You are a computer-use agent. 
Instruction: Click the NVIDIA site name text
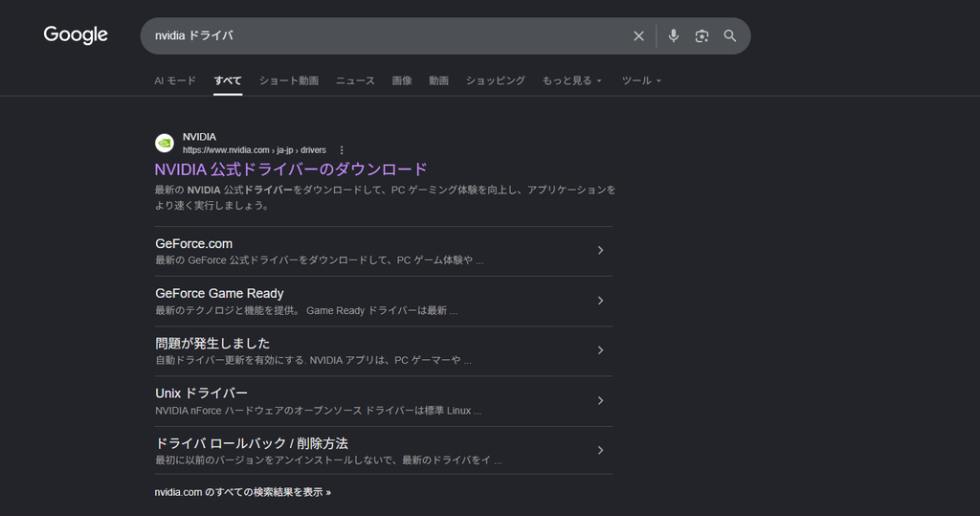pos(199,137)
